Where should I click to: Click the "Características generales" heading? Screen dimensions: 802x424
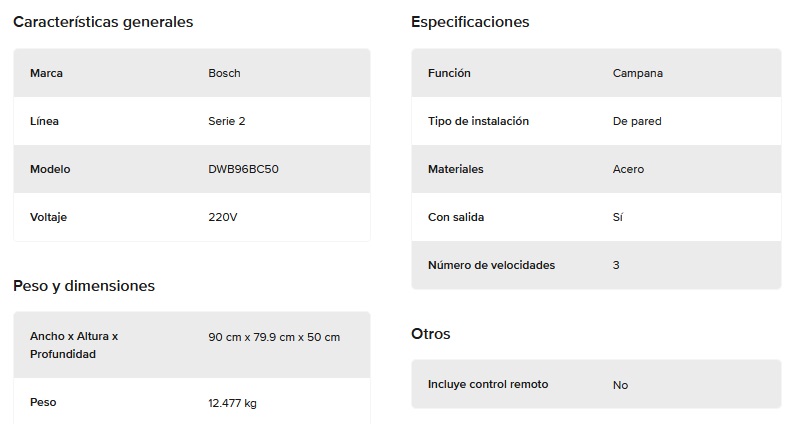click(x=103, y=22)
